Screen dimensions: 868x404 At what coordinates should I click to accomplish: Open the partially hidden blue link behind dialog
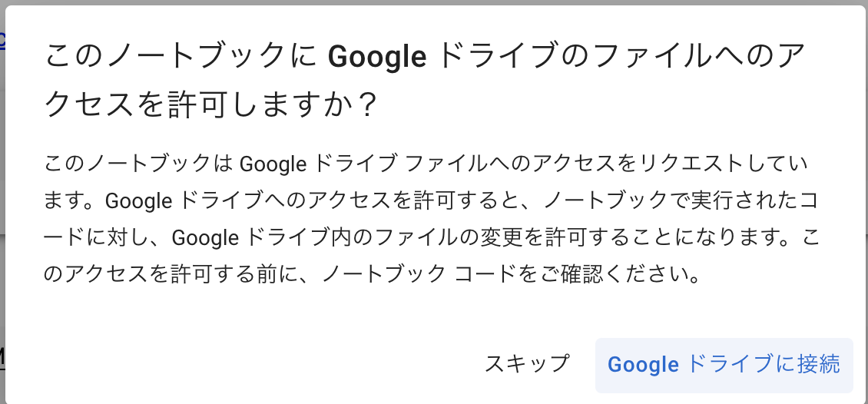click(x=2, y=40)
